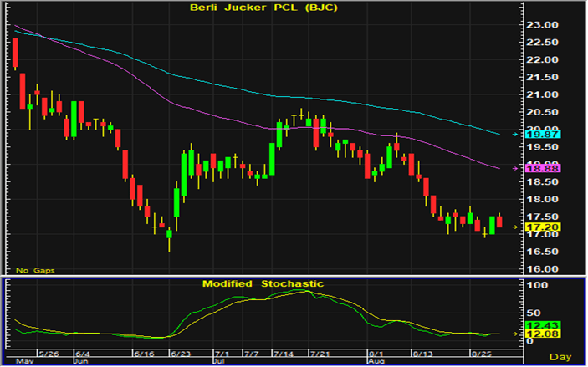588x367 pixels.
Task: Click the Jul month label
Action: click(x=218, y=362)
